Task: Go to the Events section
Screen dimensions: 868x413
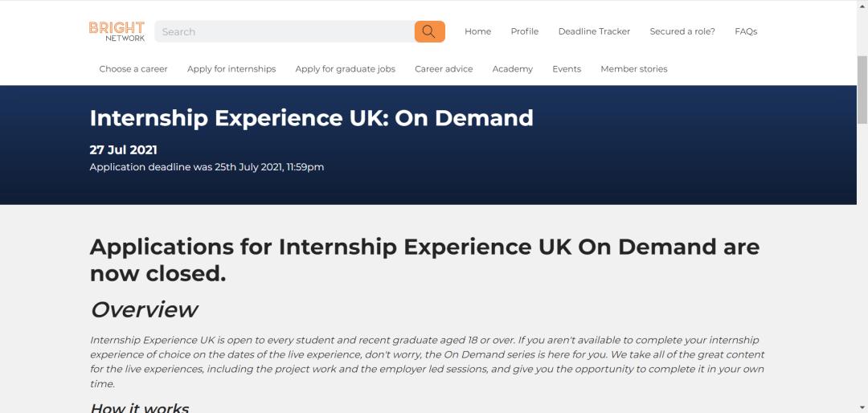Action: coord(567,69)
